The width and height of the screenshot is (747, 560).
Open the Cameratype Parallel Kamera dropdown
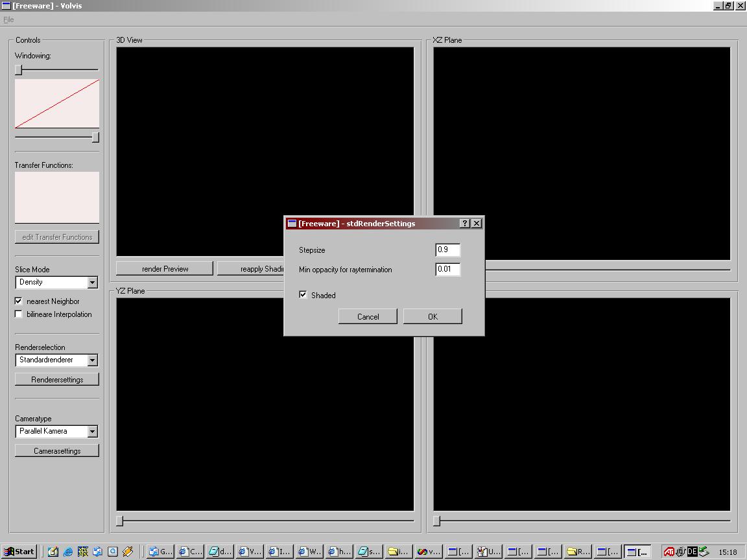click(x=92, y=432)
